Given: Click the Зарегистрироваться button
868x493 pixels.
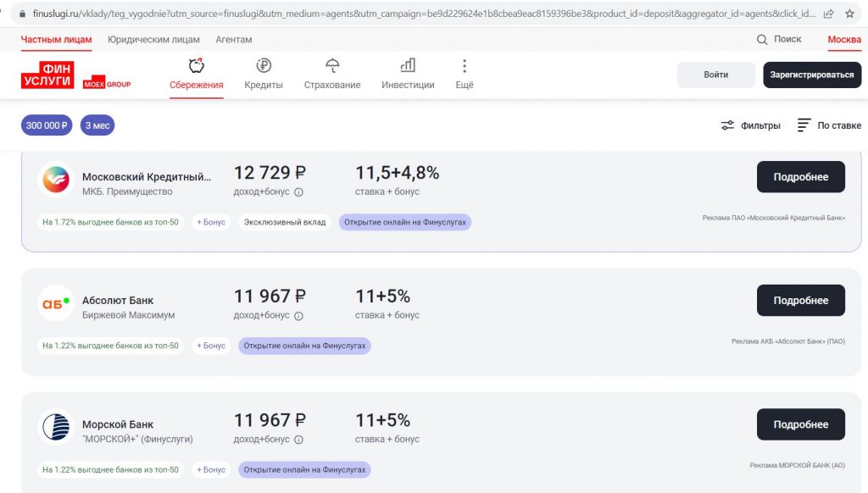Looking at the screenshot, I should [812, 75].
